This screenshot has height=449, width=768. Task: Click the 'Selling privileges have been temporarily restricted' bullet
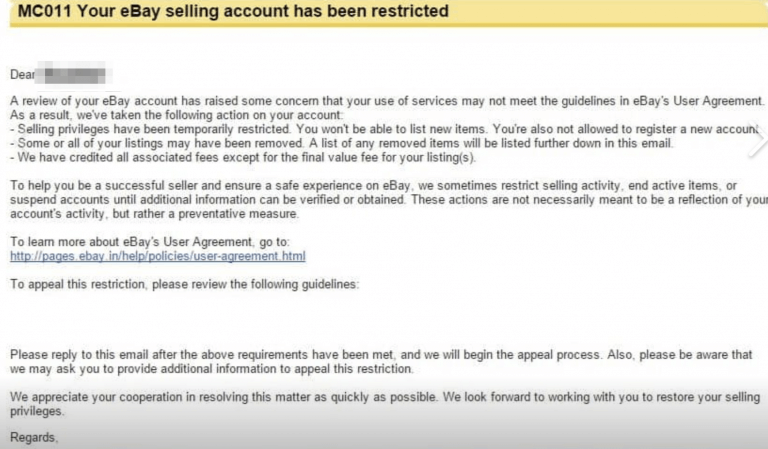[384, 129]
